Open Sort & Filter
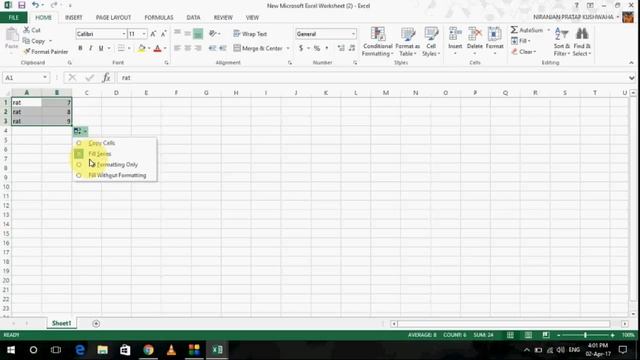Image resolution: width=640 pixels, height=360 pixels. (562, 42)
